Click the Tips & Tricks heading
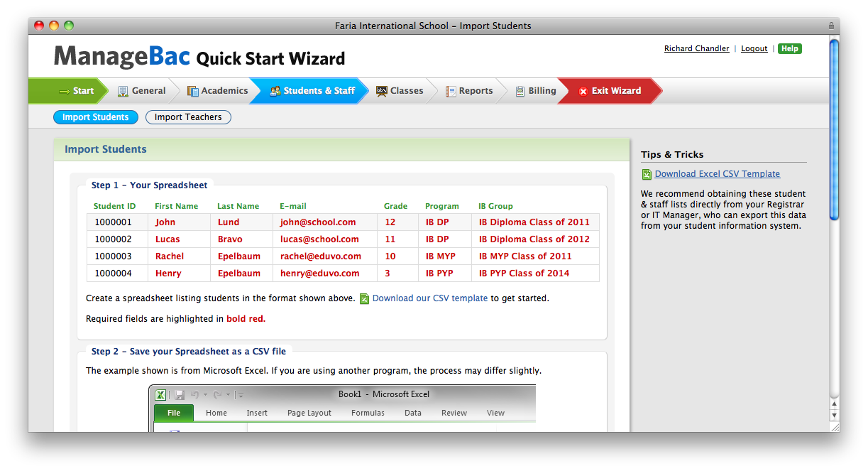Screen dimensions: 868x471 click(x=672, y=154)
